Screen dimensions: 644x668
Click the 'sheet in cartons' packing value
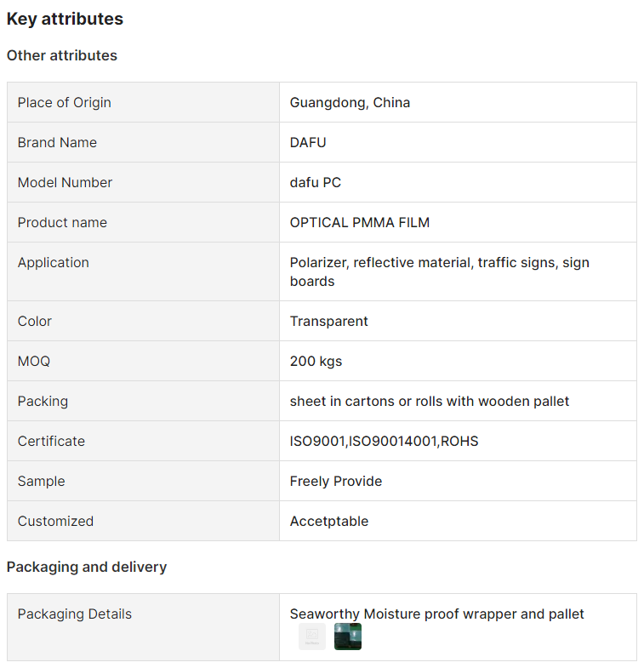click(430, 401)
